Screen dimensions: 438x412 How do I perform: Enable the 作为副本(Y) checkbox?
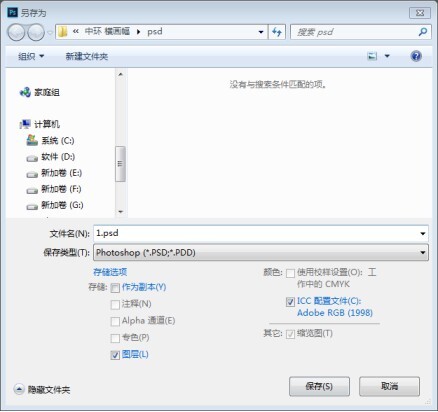pyautogui.click(x=115, y=288)
